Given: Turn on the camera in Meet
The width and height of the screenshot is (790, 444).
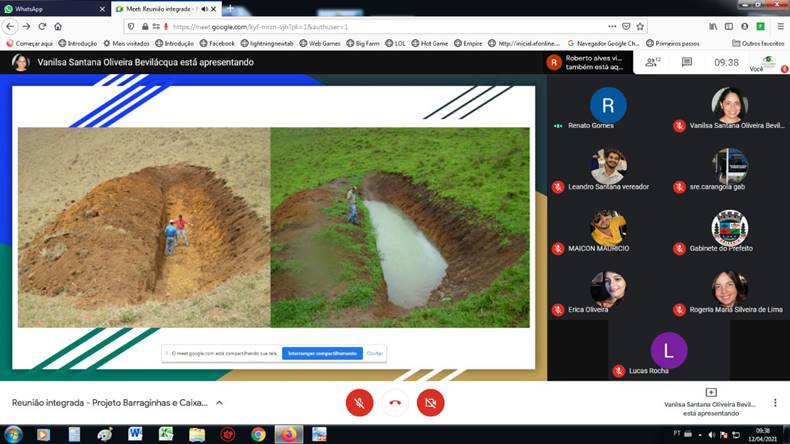Looking at the screenshot, I should click(430, 402).
